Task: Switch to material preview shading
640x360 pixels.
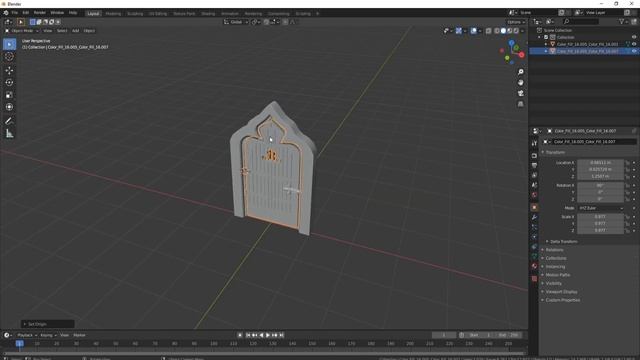Action: [x=510, y=31]
